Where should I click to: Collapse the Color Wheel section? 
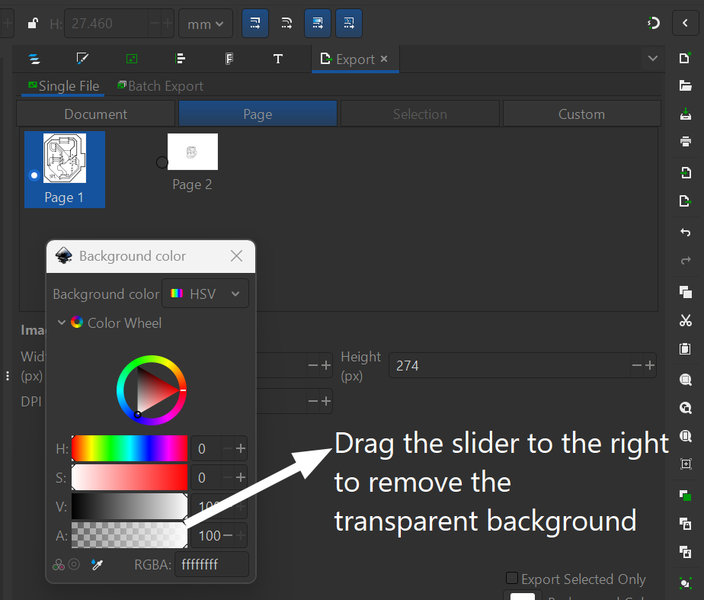[62, 322]
